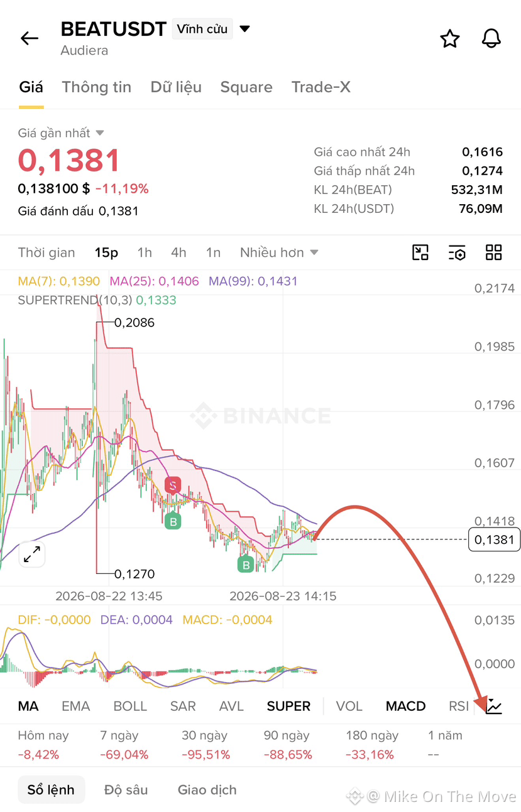
Task: Open the Sổ lệnh order book tab
Action: 51,790
